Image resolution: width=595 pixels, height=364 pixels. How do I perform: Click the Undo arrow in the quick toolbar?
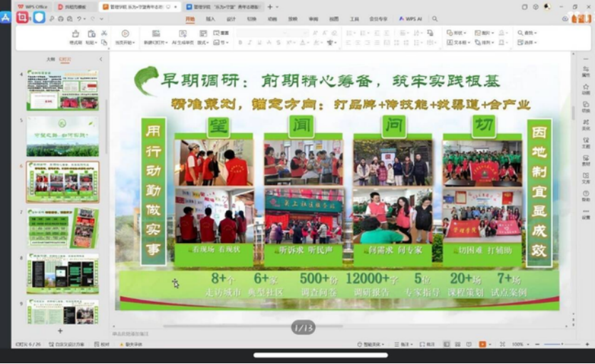coord(79,19)
